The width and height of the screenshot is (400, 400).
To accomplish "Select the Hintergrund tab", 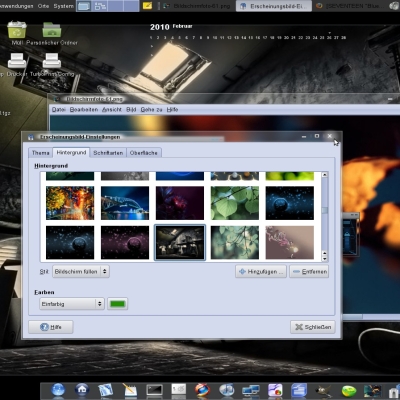I will [x=71, y=152].
